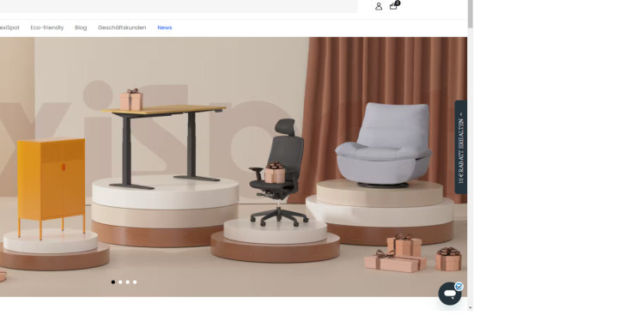Select the first carousel slide dot
The height and width of the screenshot is (322, 644).
pos(113,283)
